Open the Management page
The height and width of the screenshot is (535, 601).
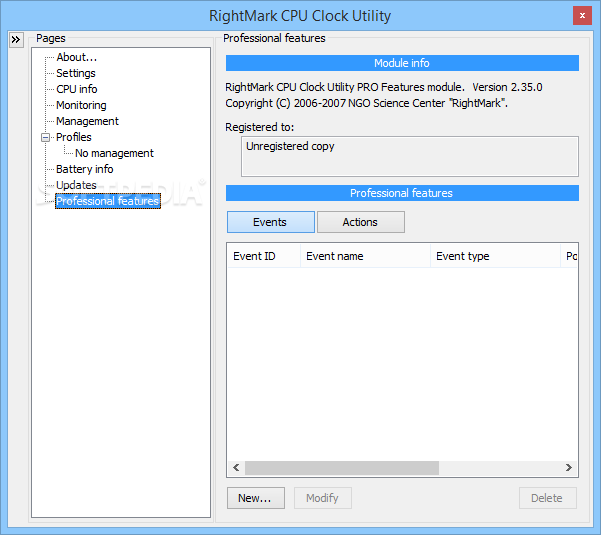pyautogui.click(x=87, y=121)
